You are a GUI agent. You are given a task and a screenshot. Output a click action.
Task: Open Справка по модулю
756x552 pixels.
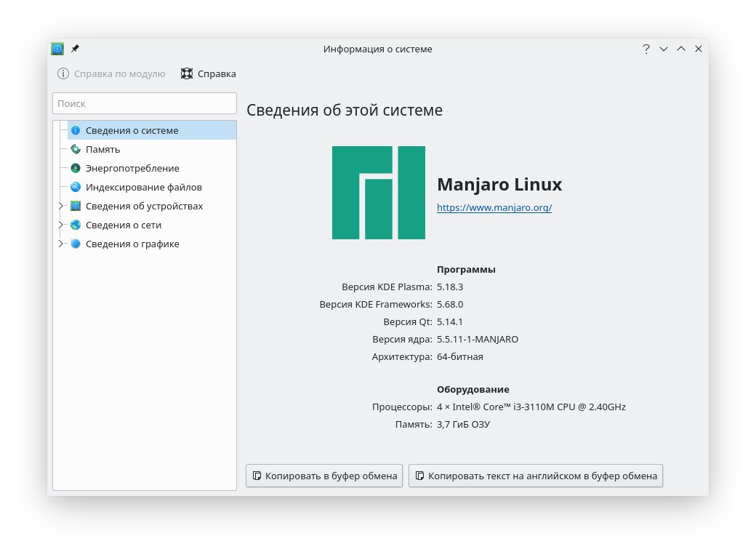click(111, 74)
